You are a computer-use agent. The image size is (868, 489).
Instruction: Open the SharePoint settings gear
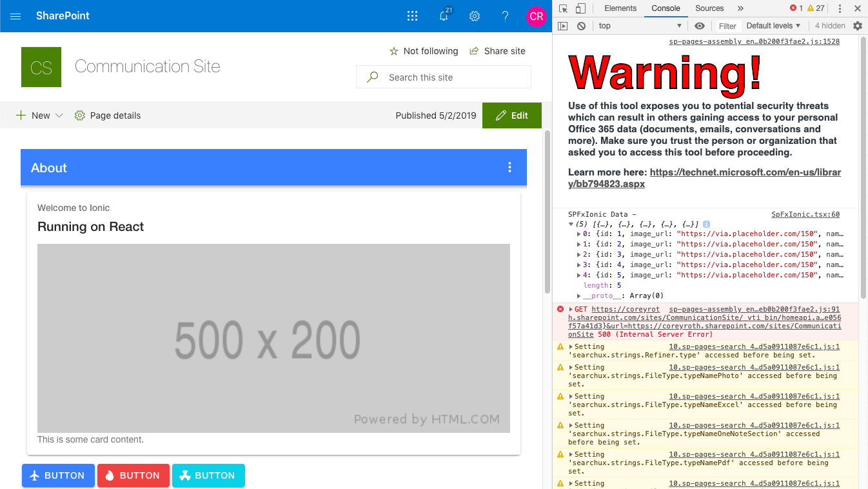point(475,16)
